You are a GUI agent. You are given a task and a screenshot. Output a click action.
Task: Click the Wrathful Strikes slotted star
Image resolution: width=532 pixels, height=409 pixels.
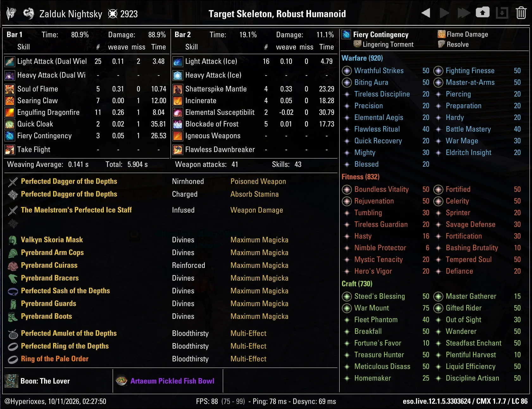click(347, 71)
